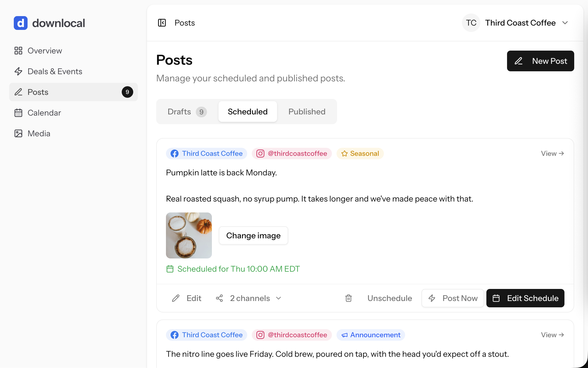Image resolution: width=588 pixels, height=368 pixels.
Task: Create a New Post
Action: 540,61
